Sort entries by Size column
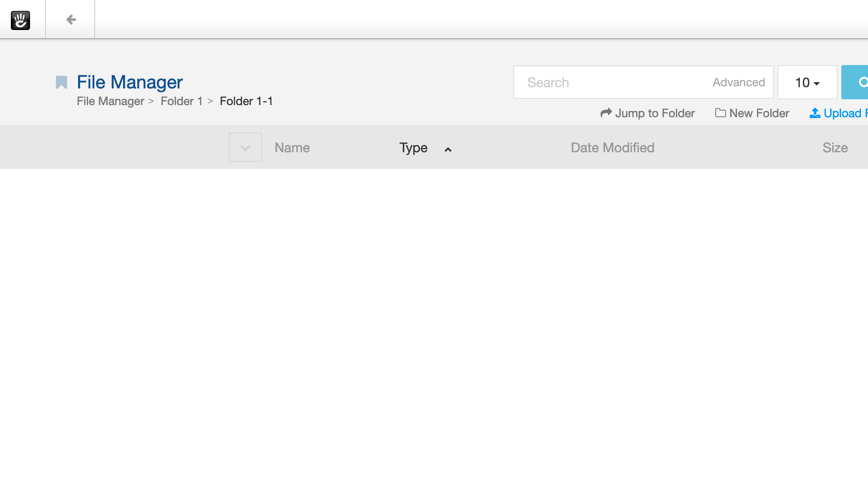The image size is (868, 488). [x=835, y=147]
